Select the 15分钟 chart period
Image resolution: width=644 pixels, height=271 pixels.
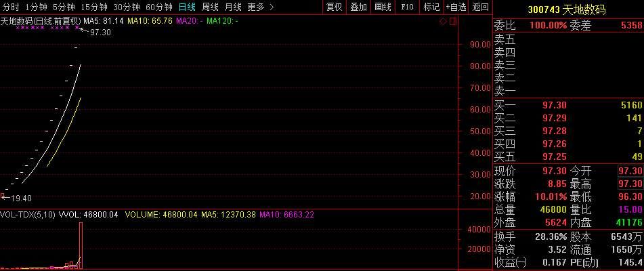click(93, 7)
